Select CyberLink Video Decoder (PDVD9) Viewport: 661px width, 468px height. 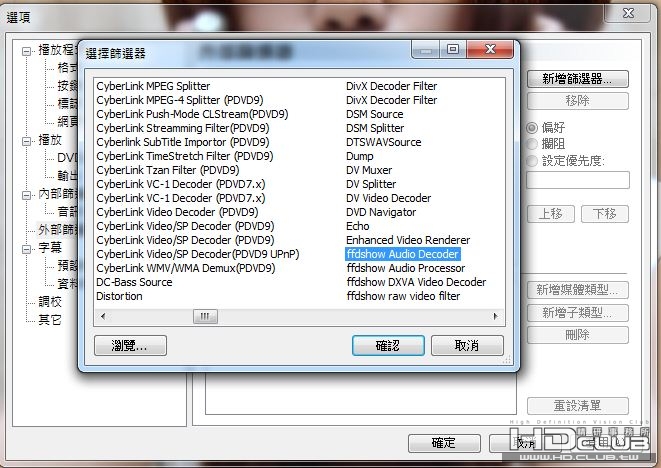point(177,212)
